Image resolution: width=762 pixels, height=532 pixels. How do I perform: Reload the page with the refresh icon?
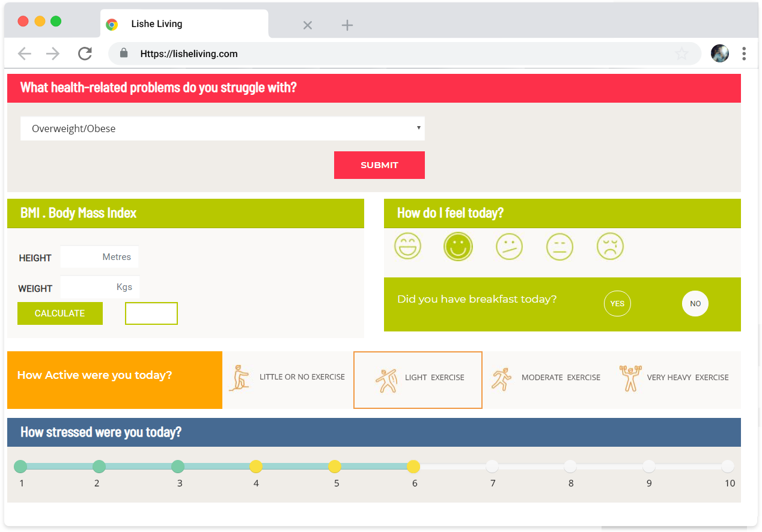[85, 53]
